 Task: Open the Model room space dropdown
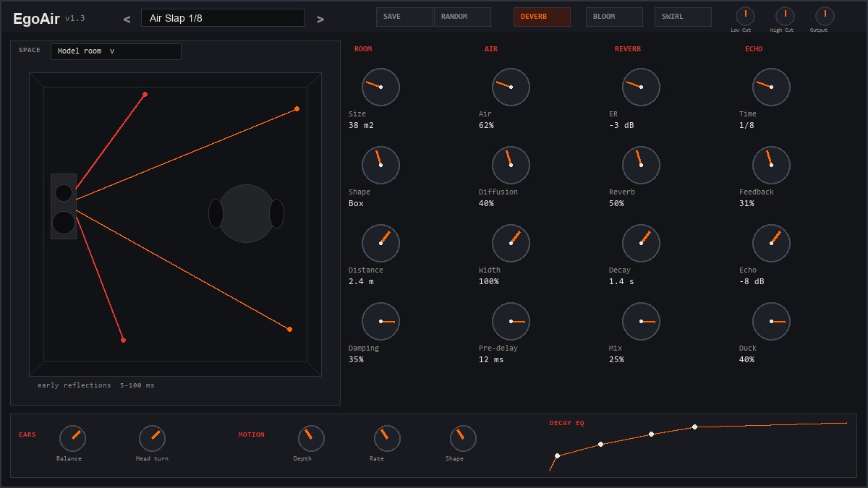pyautogui.click(x=116, y=51)
